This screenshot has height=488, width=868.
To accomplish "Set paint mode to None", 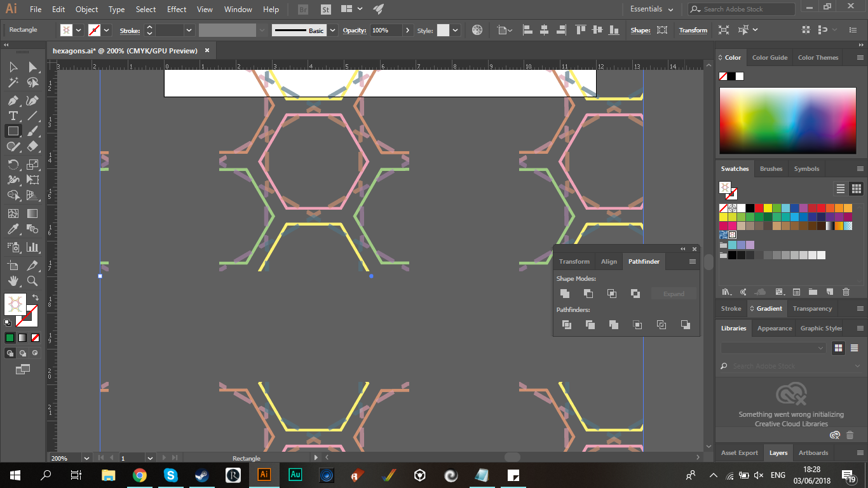I will [x=36, y=337].
